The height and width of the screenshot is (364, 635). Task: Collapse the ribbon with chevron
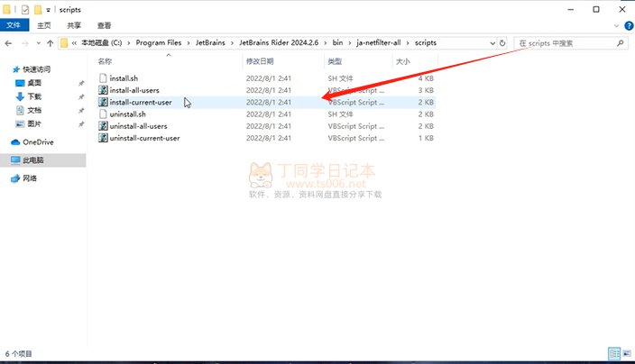(616, 25)
